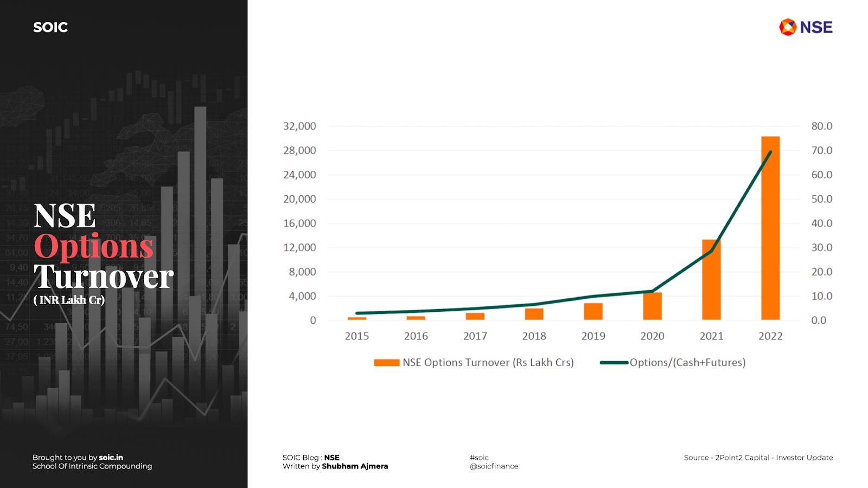
Task: Click the 2017 x-axis label
Action: tap(475, 336)
